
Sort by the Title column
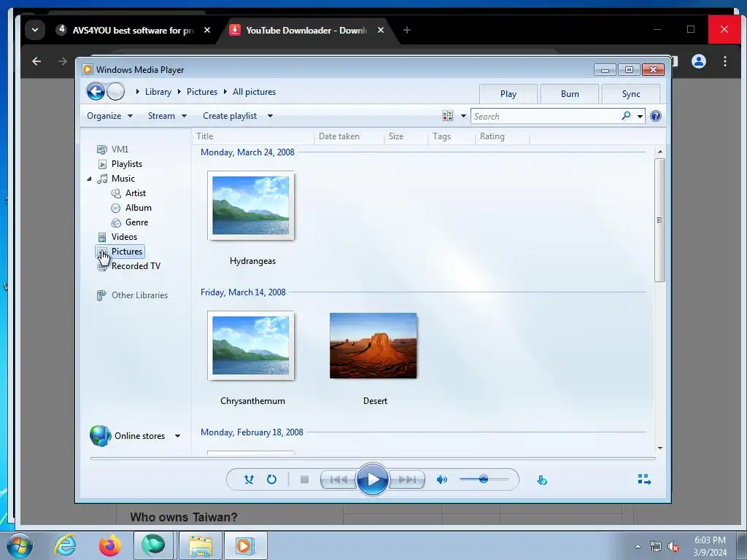(253, 136)
